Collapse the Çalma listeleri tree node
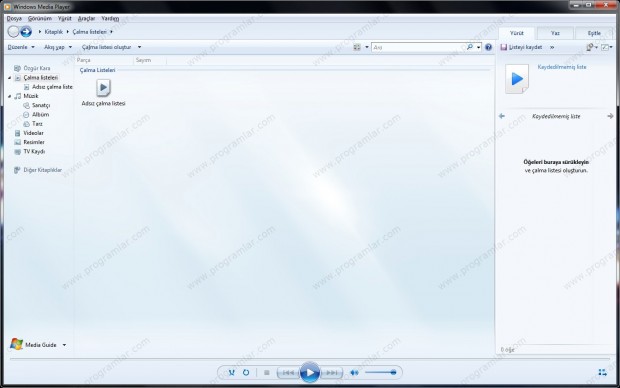 pos(9,78)
